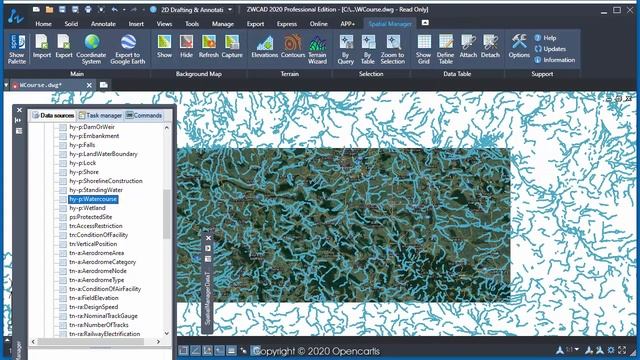The height and width of the screenshot is (360, 640).
Task: Toggle checkbox for hy-p:Embankment
Action: (x=63, y=136)
